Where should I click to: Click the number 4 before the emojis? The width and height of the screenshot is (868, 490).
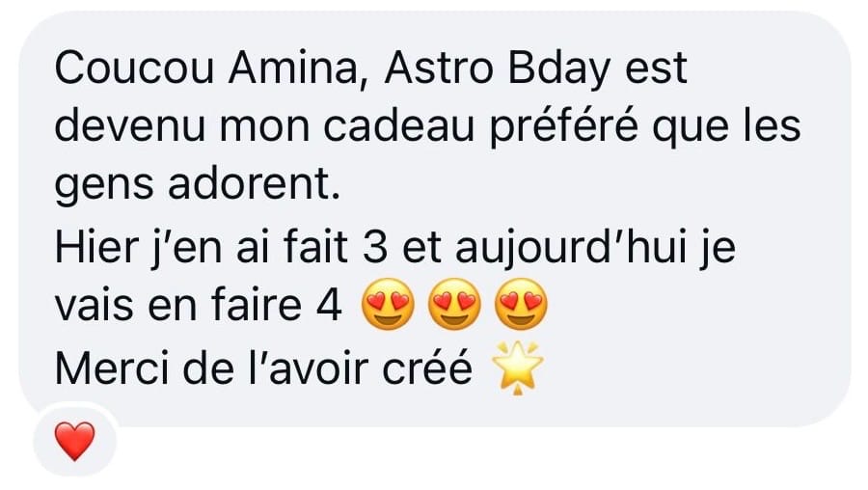[x=329, y=306]
